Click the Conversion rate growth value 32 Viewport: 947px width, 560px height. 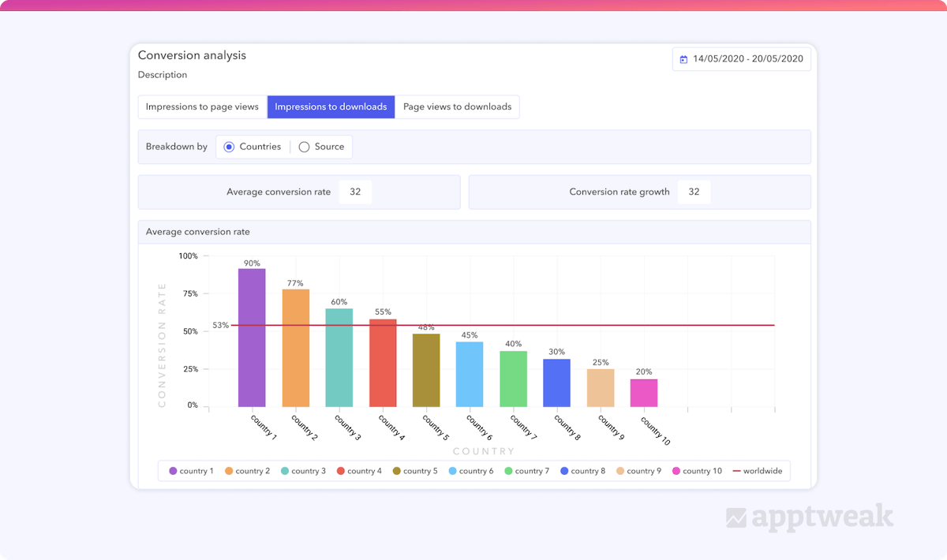click(694, 192)
